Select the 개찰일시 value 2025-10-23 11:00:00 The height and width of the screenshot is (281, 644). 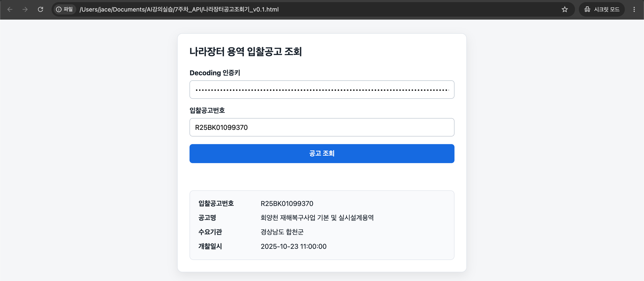[x=294, y=247]
